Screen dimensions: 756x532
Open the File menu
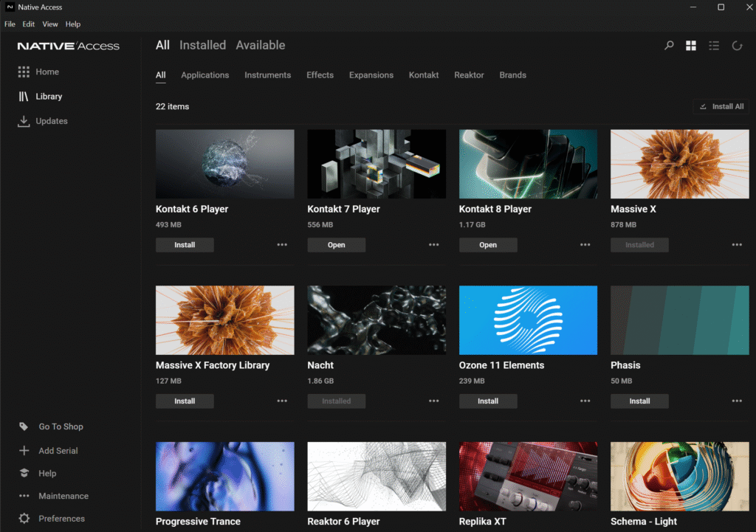(x=10, y=24)
